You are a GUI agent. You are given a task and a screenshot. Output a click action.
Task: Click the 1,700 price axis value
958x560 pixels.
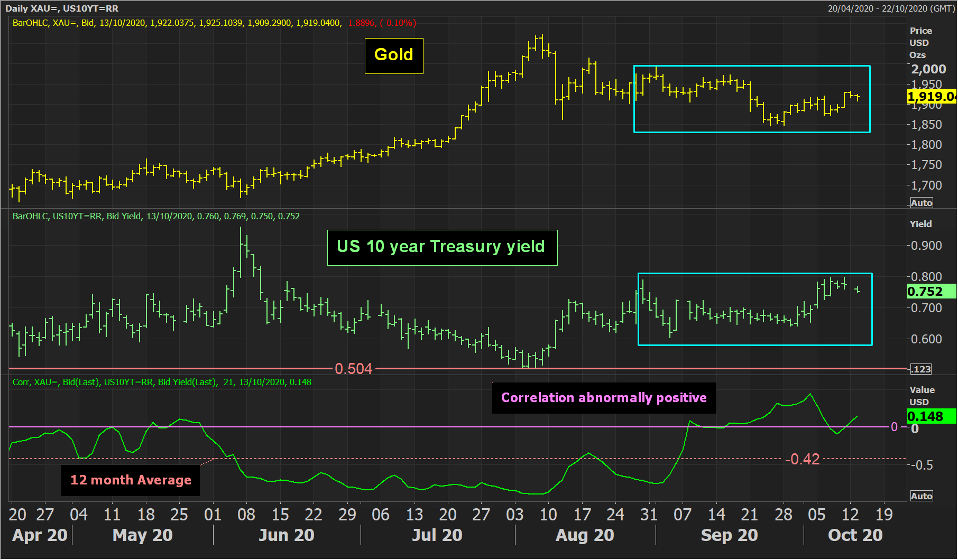pos(926,185)
